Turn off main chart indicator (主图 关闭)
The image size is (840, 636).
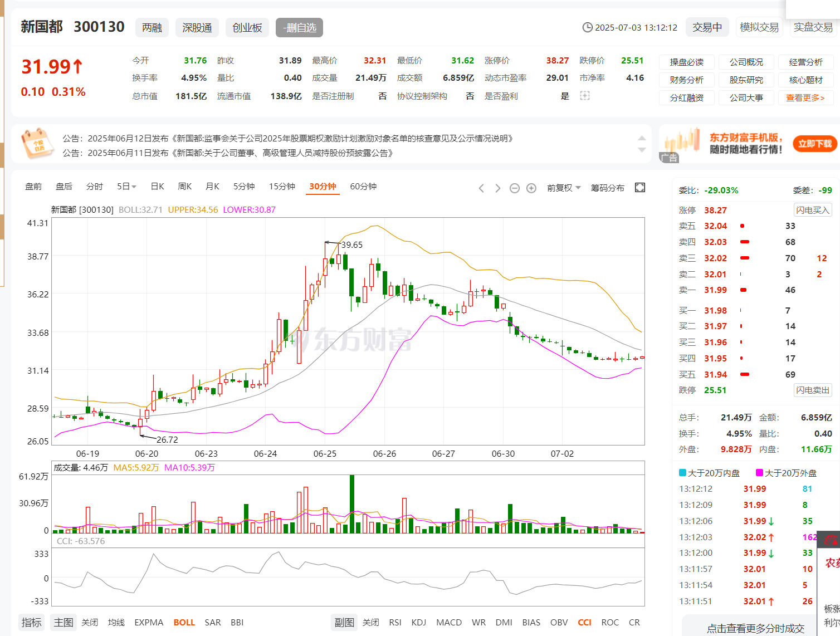(90, 623)
